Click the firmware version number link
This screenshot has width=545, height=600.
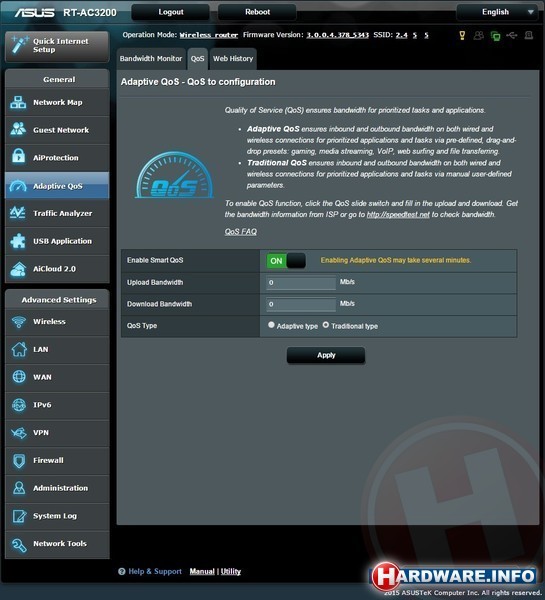(x=337, y=35)
